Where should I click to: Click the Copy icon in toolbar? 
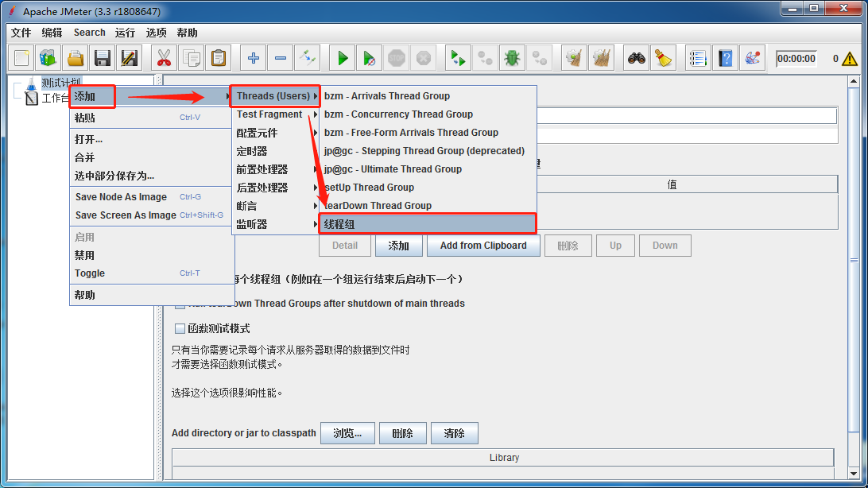[192, 58]
